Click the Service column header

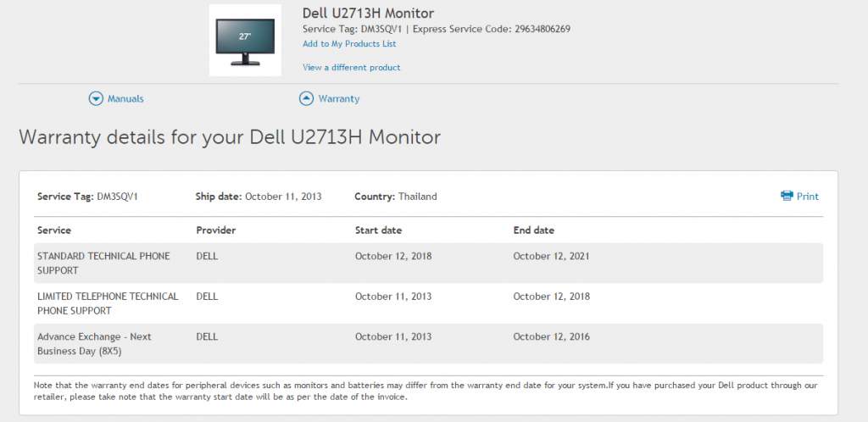click(54, 230)
